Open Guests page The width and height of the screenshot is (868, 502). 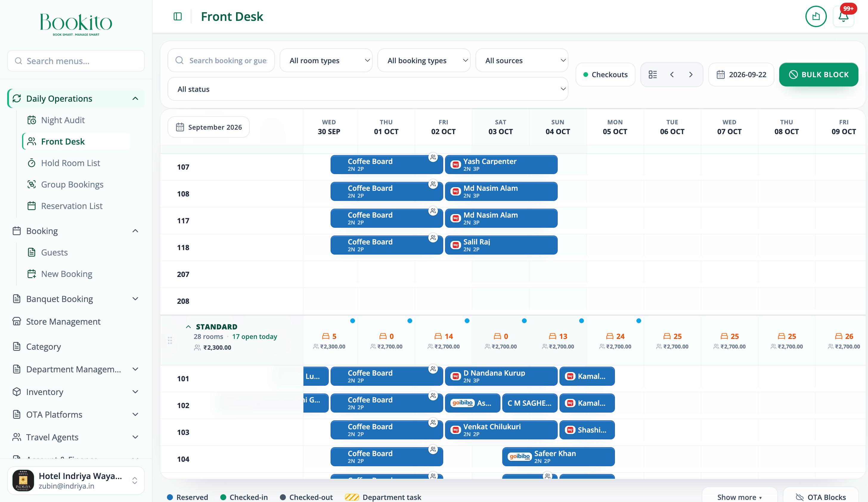[x=54, y=252]
